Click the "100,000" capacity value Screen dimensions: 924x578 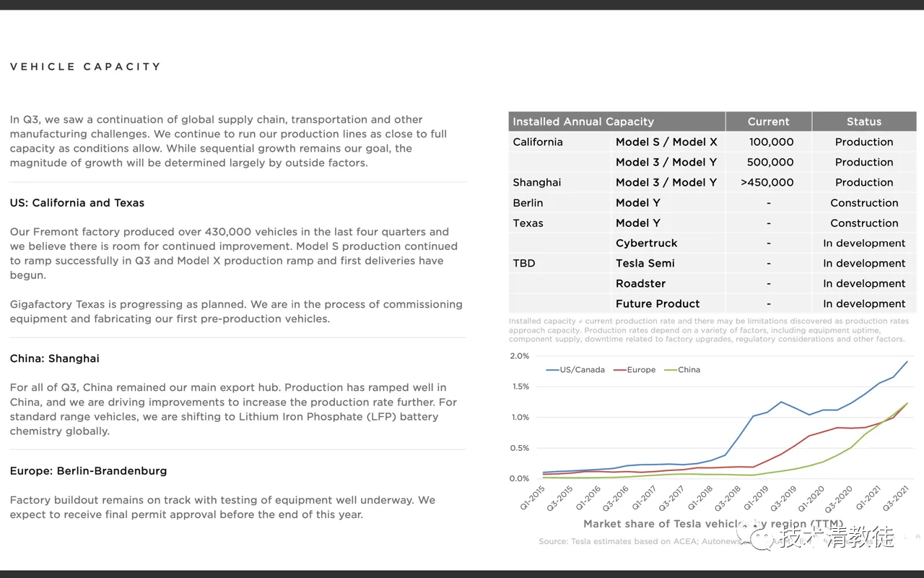point(771,142)
